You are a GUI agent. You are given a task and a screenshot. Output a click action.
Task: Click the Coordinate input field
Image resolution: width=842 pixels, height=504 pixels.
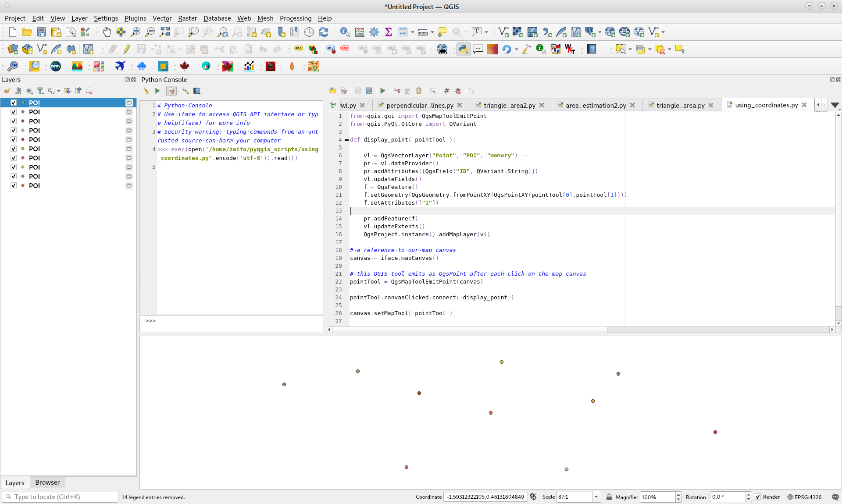click(485, 497)
